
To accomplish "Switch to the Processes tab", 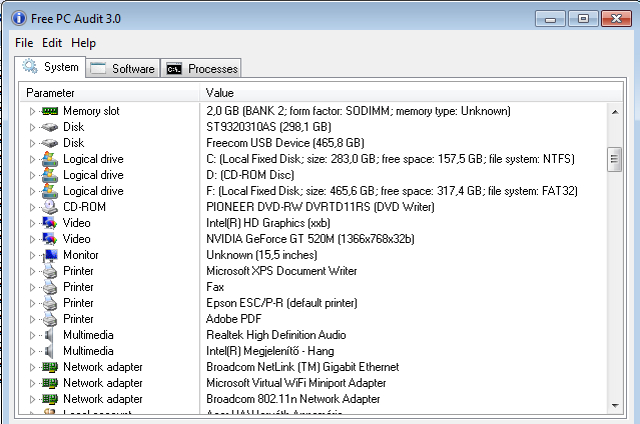I will pyautogui.click(x=201, y=68).
